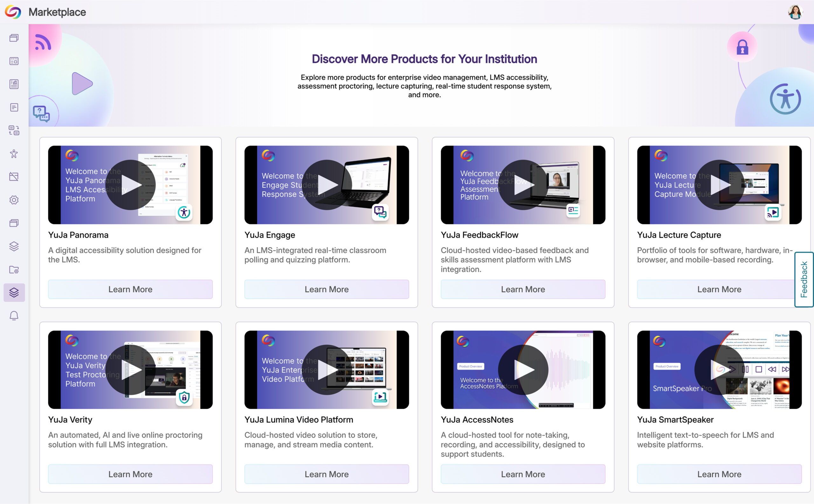
Task: Play the YuJa Panorama welcome video
Action: (x=130, y=185)
